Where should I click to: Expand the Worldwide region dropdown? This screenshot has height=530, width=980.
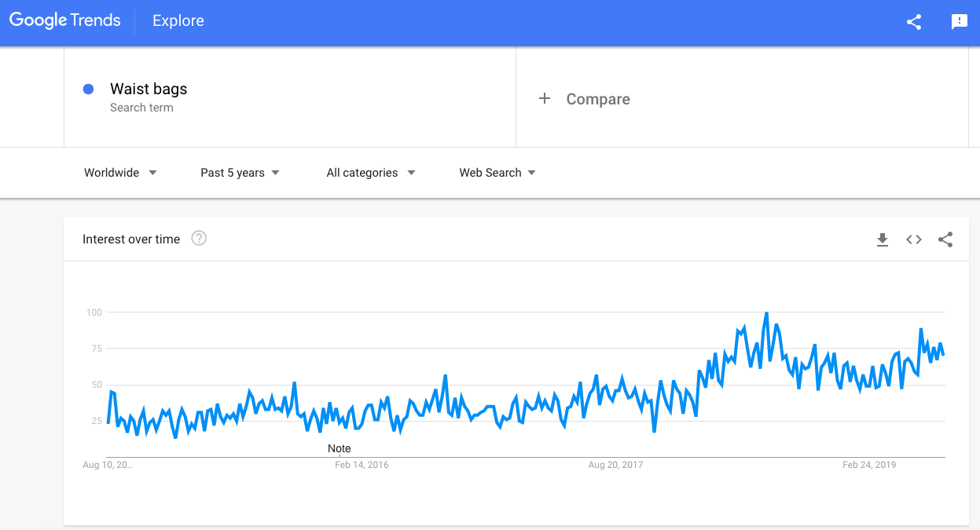(x=121, y=173)
